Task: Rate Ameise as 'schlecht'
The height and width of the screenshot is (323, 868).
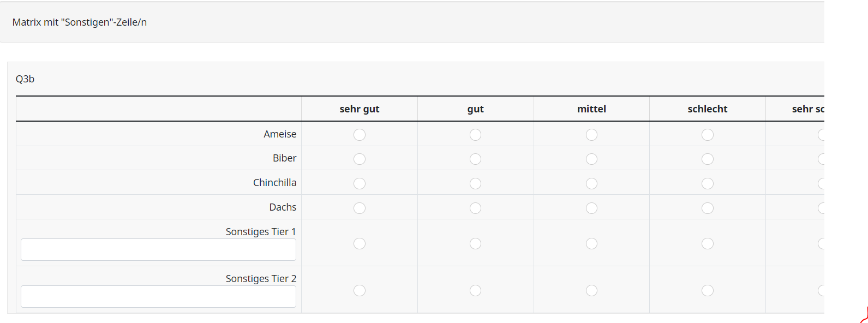Action: (x=708, y=135)
